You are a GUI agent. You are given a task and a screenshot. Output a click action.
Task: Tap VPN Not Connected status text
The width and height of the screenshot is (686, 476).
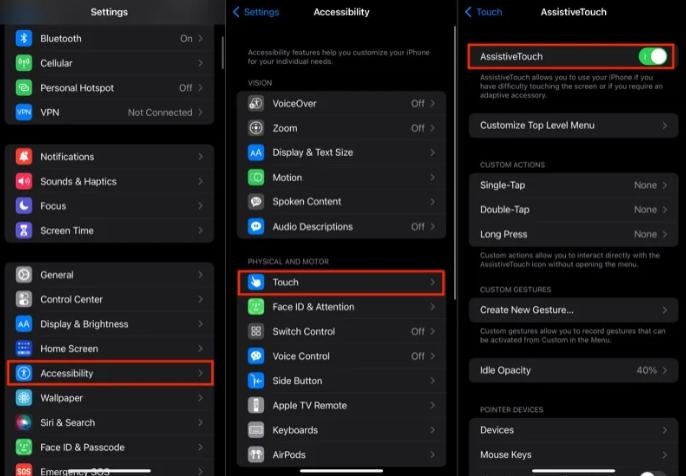pyautogui.click(x=160, y=112)
